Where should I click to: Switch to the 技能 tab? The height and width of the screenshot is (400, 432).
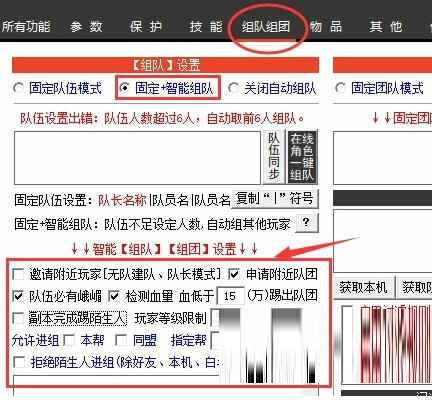tap(206, 27)
